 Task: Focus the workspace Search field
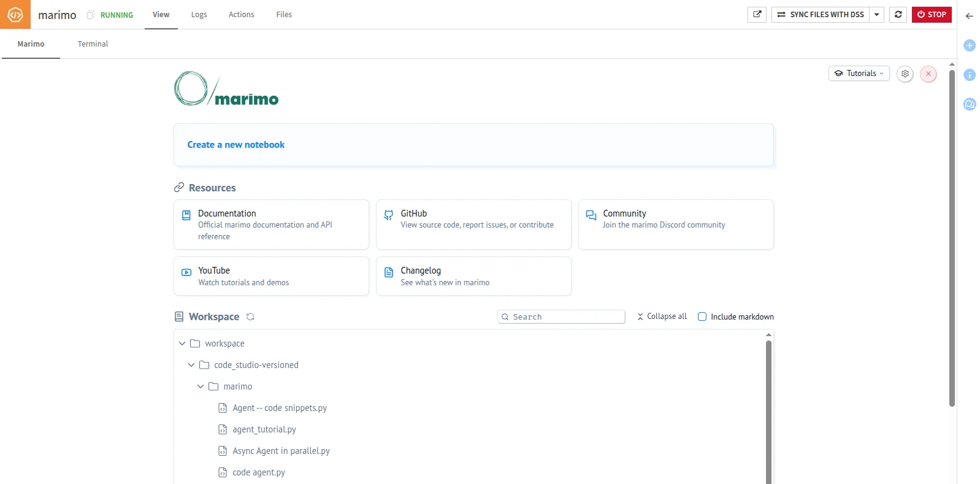[561, 317]
